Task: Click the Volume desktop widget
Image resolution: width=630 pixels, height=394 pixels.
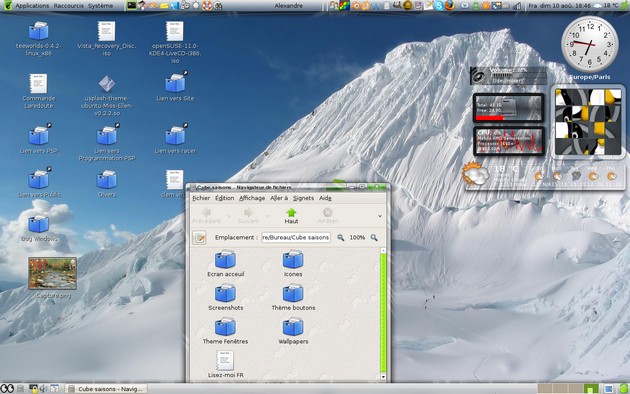Action: click(x=508, y=76)
